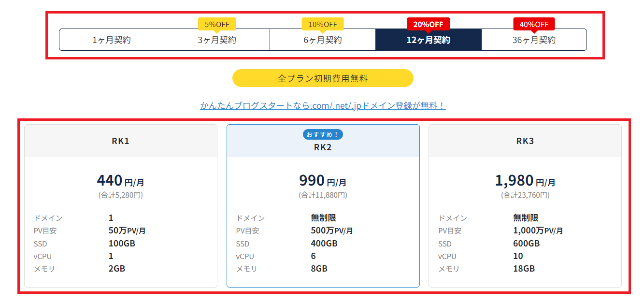Select the highlighted 12ヶ月契約 contract option
Image resolution: width=644 pixels, height=303 pixels.
pyautogui.click(x=429, y=39)
